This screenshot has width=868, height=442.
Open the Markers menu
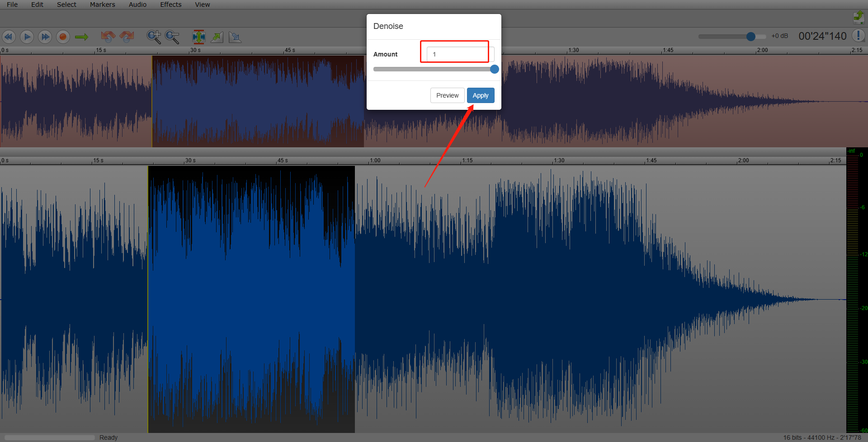pos(102,5)
